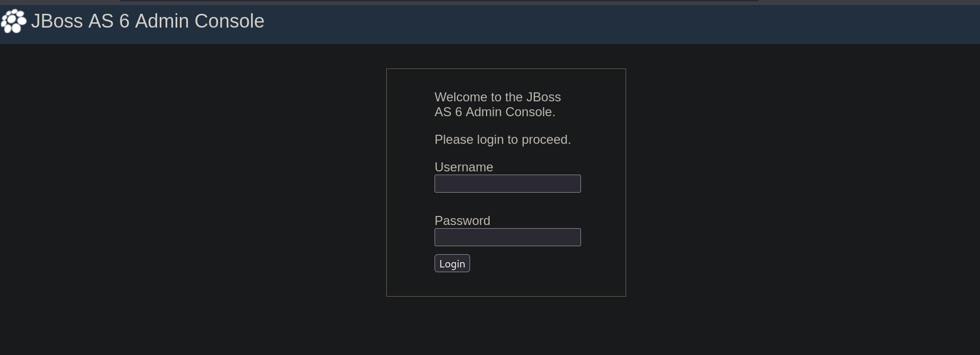Click the Username label text

(463, 167)
